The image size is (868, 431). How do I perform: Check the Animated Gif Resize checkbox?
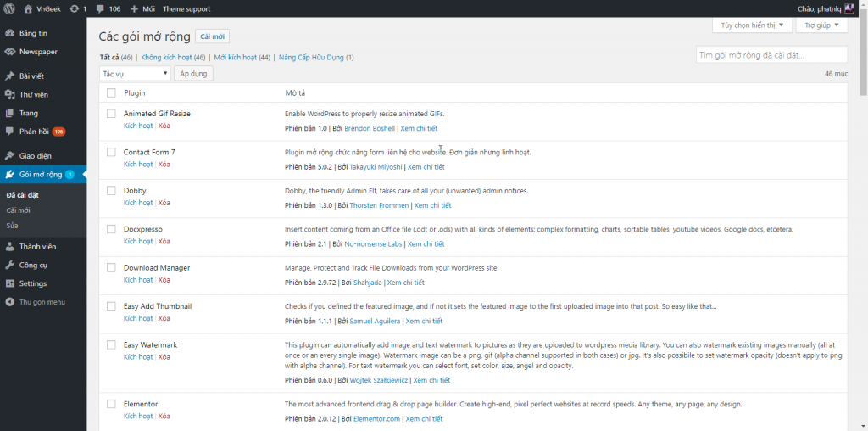coord(111,114)
